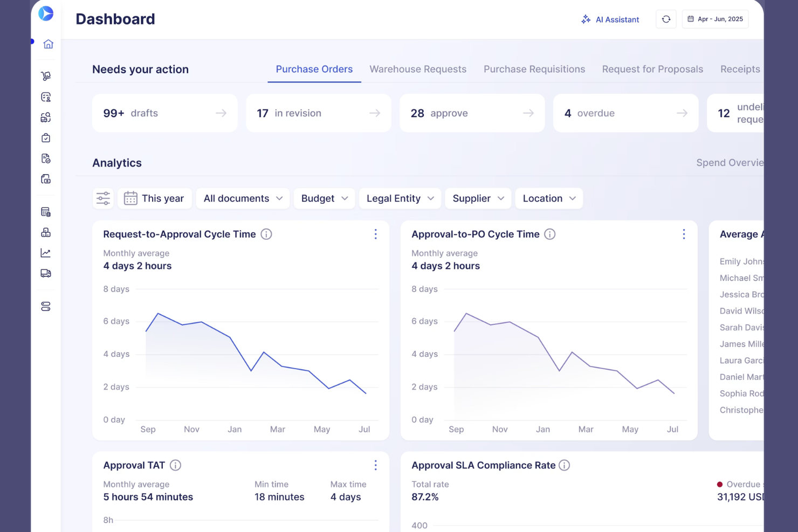The image size is (798, 532).
Task: Switch to the Spend Overview analytics tab
Action: tap(730, 163)
